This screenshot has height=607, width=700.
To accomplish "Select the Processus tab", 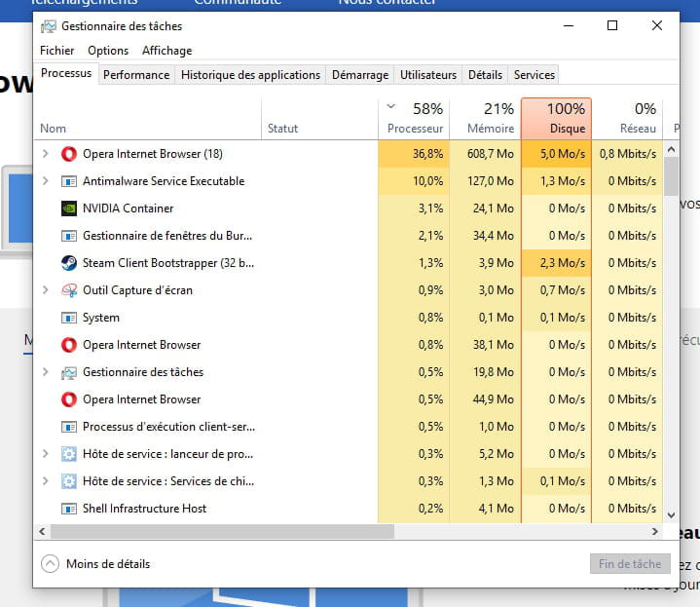I will tap(66, 73).
